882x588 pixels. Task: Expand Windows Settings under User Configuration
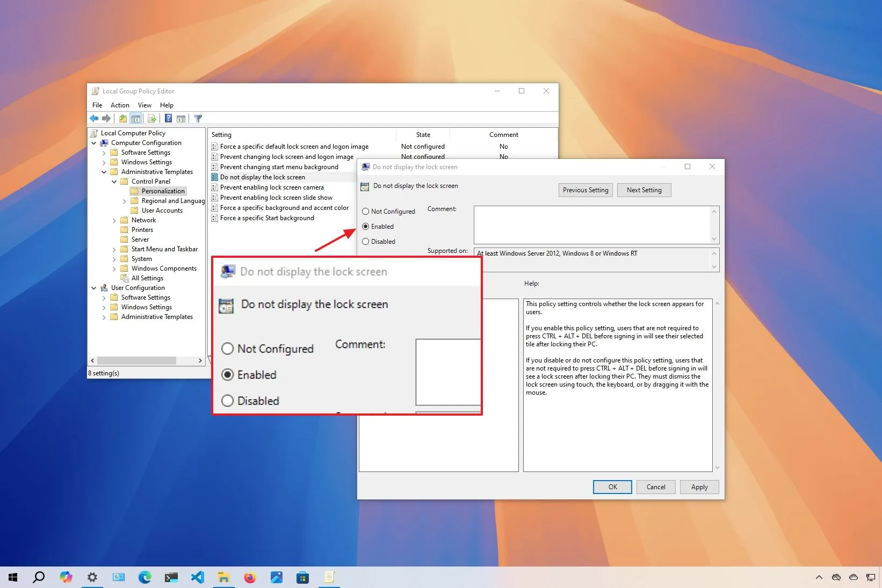[x=104, y=307]
